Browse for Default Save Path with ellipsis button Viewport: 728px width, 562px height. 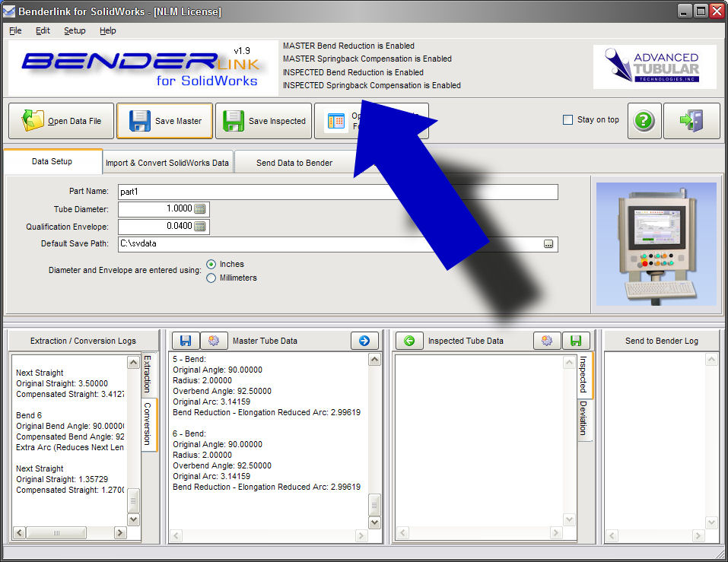(x=548, y=244)
